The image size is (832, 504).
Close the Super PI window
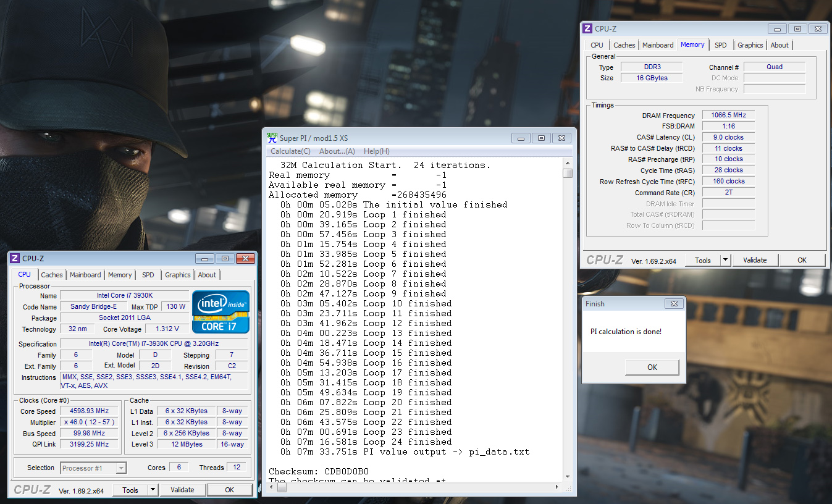(x=561, y=138)
